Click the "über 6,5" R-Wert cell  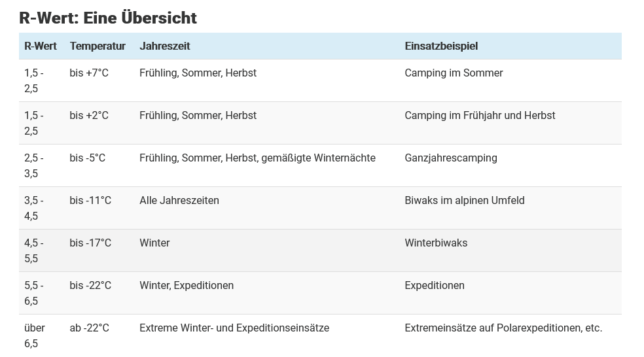point(34,335)
